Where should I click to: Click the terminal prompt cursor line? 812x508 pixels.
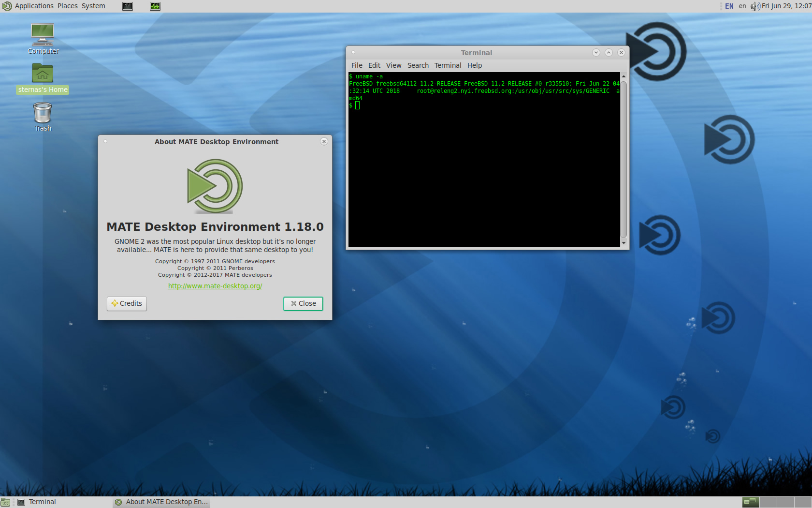(x=354, y=105)
